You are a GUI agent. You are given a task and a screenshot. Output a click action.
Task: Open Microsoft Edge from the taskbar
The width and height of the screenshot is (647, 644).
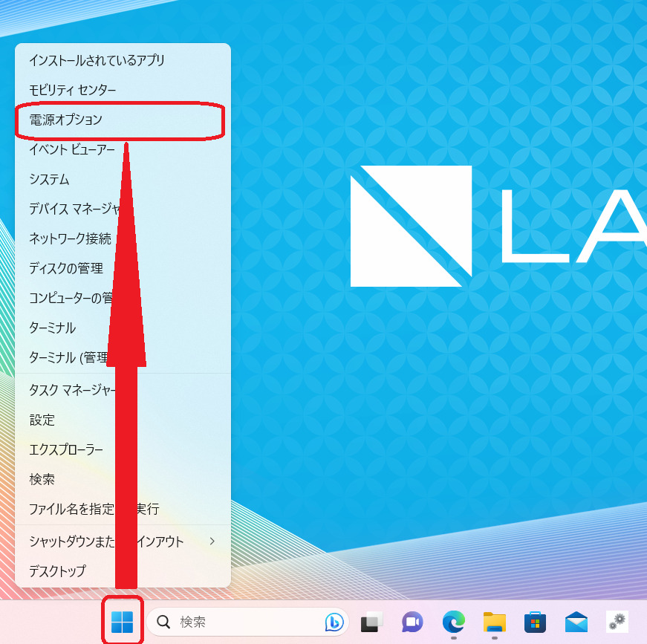453,622
